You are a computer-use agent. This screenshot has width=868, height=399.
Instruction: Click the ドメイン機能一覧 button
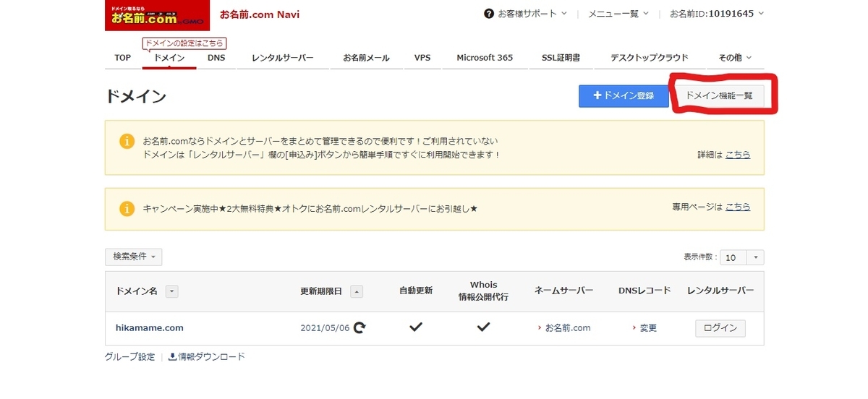[719, 95]
